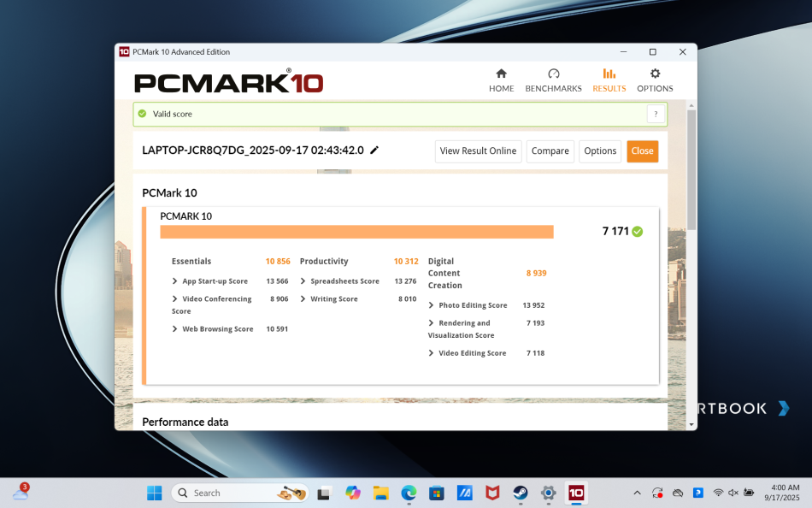Viewport: 812px width, 508px height.
Task: Click the View Result Online button
Action: click(x=478, y=151)
